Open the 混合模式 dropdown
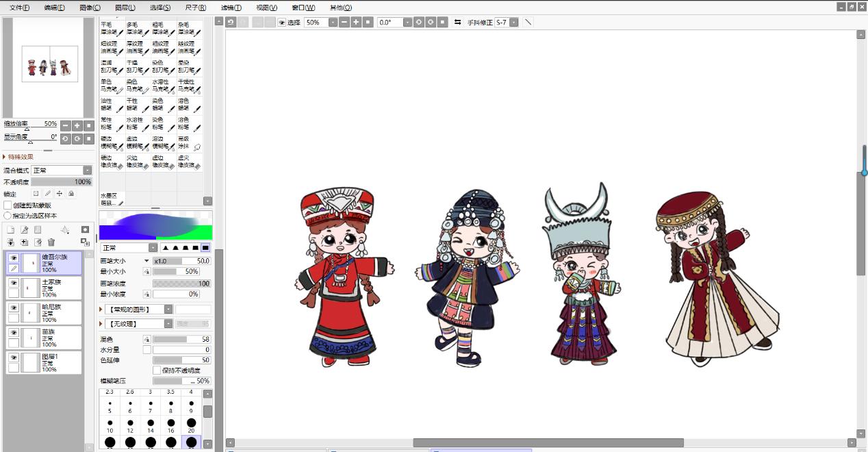Image resolution: width=868 pixels, height=452 pixels. click(x=87, y=171)
